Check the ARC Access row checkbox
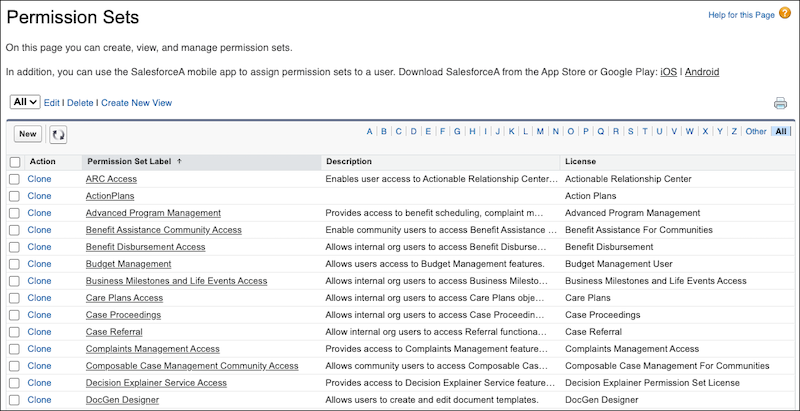The width and height of the screenshot is (800, 411). click(x=15, y=179)
